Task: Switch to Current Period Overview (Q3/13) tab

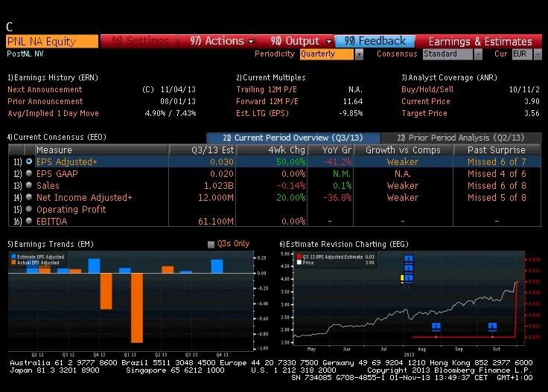Action: point(293,138)
